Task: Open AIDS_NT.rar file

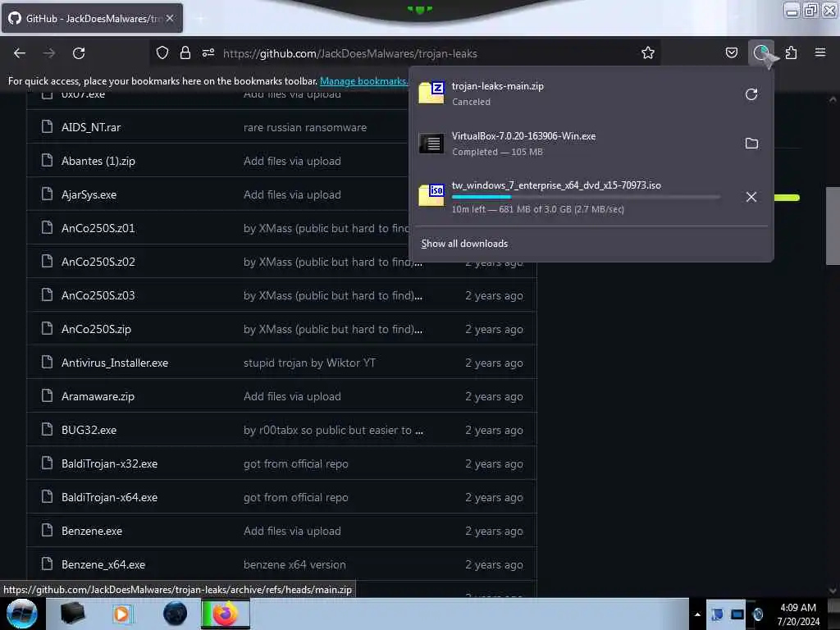Action: click(x=91, y=127)
